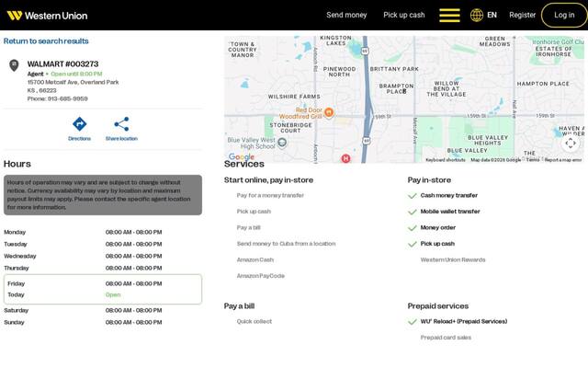The width and height of the screenshot is (588, 368).
Task: Click the Western Union logo
Action: [x=47, y=16]
